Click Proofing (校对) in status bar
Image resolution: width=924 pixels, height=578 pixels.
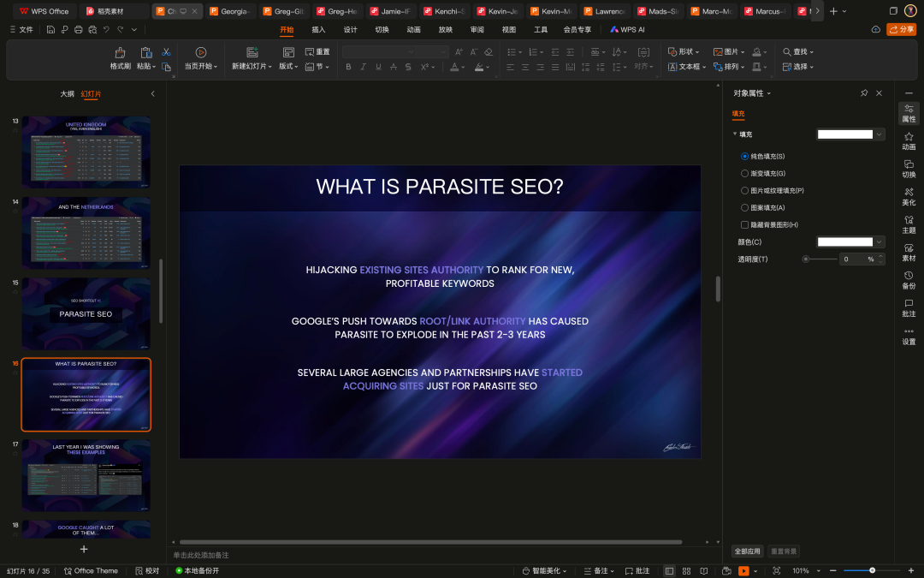[x=147, y=571]
